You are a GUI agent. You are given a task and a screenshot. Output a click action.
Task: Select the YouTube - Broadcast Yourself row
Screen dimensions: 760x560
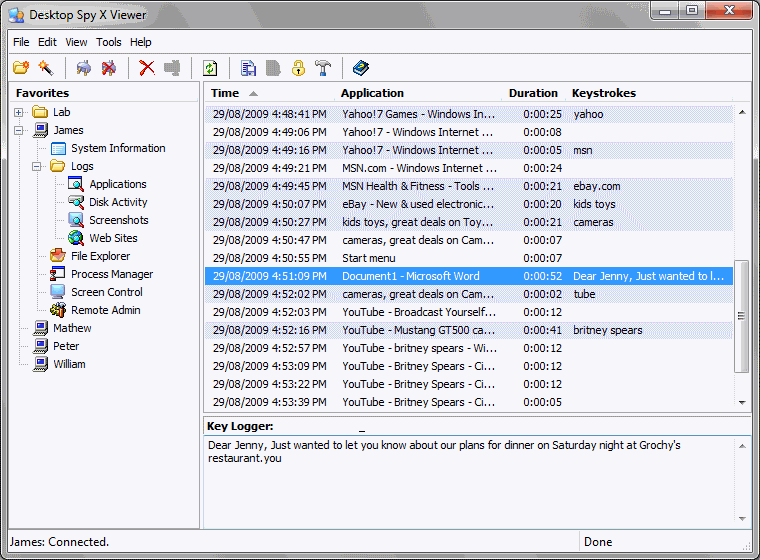tap(469, 312)
